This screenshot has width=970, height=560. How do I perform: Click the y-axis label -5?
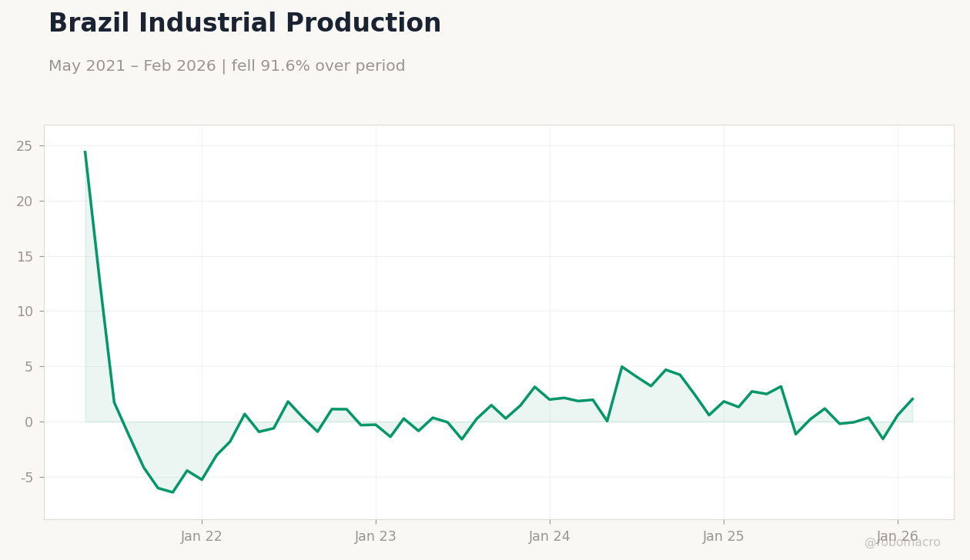coord(26,478)
